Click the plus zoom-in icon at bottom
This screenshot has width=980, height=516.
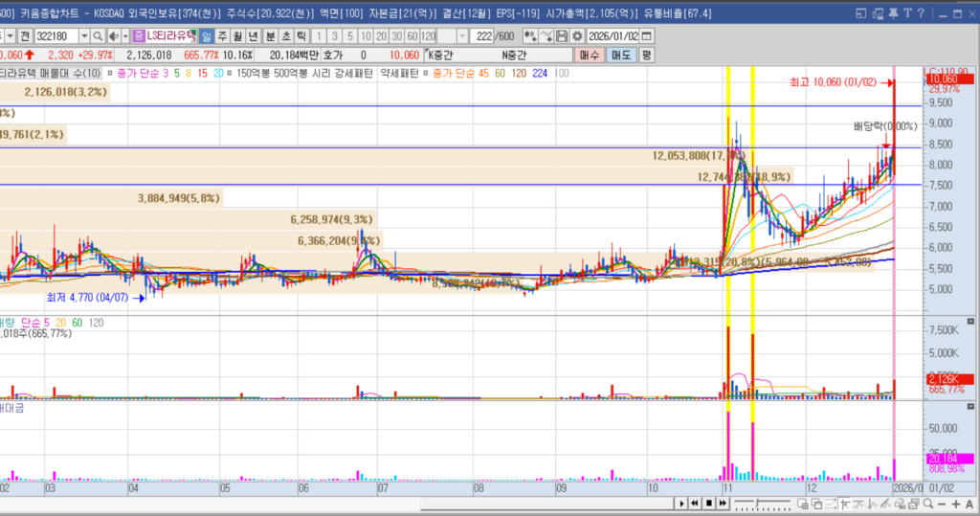tap(956, 504)
